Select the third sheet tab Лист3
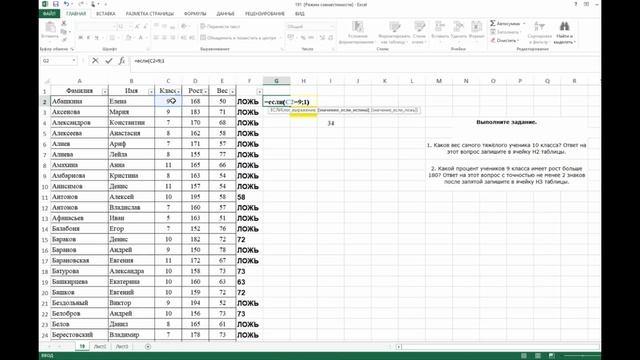 click(122, 347)
